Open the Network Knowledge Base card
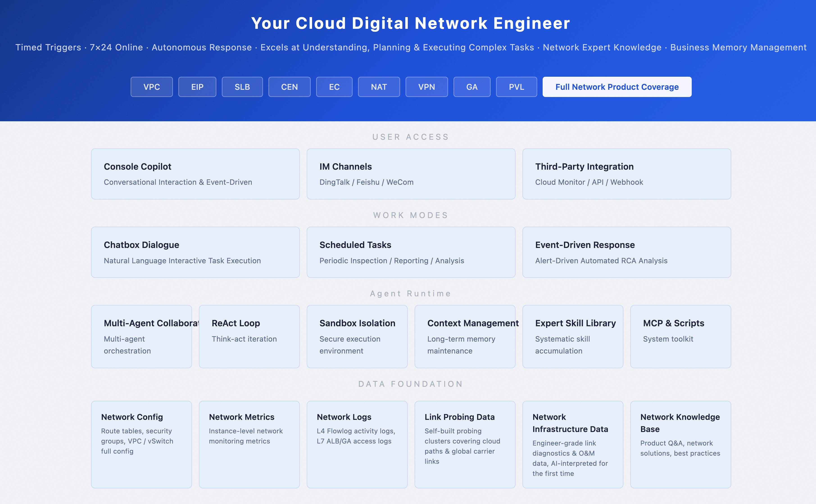The height and width of the screenshot is (504, 816). pyautogui.click(x=681, y=445)
